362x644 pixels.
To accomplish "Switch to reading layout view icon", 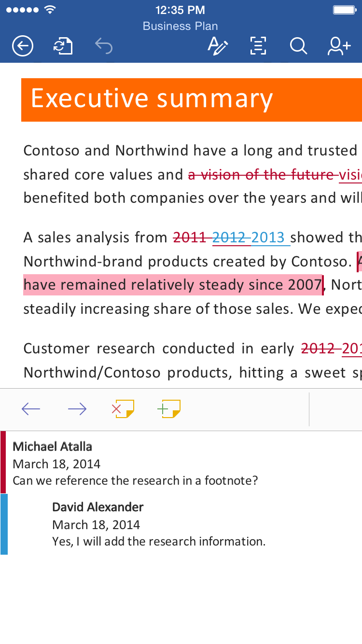I will coord(258,46).
